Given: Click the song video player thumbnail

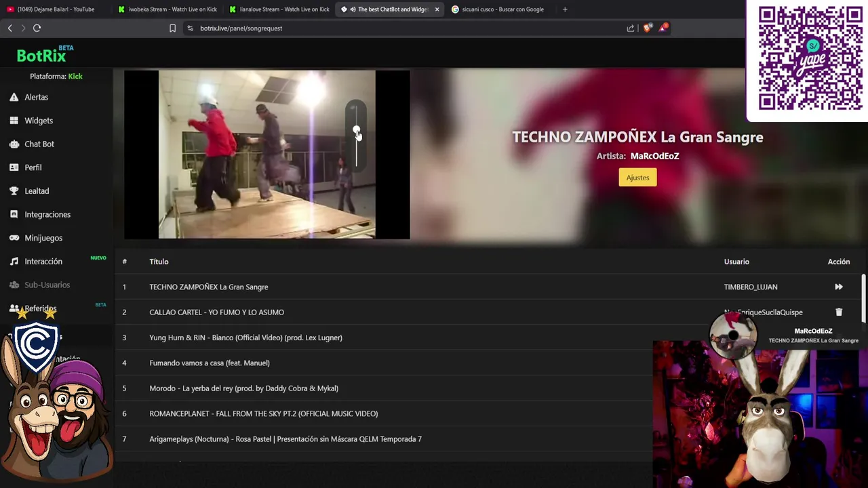Looking at the screenshot, I should pyautogui.click(x=267, y=155).
